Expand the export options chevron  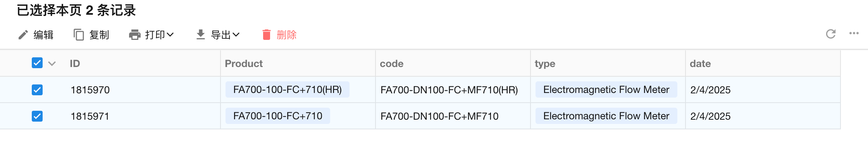(x=236, y=35)
